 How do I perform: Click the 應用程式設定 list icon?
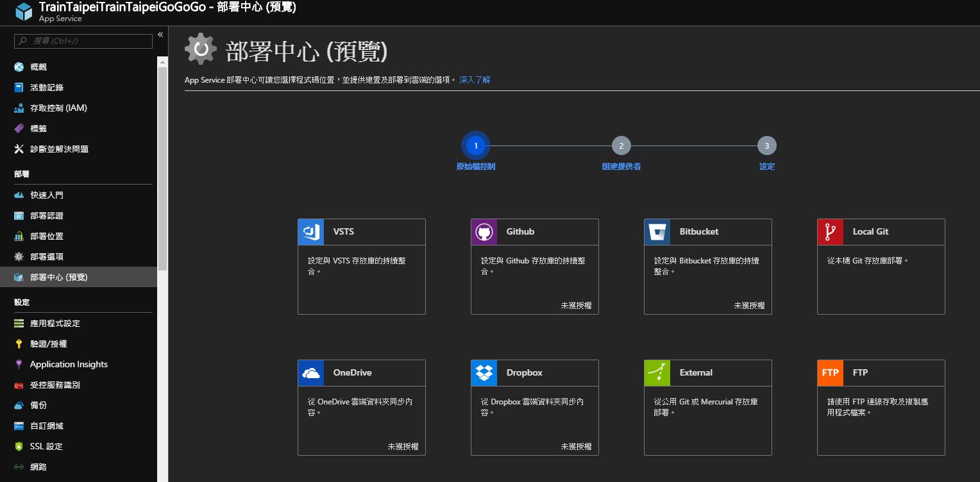19,323
